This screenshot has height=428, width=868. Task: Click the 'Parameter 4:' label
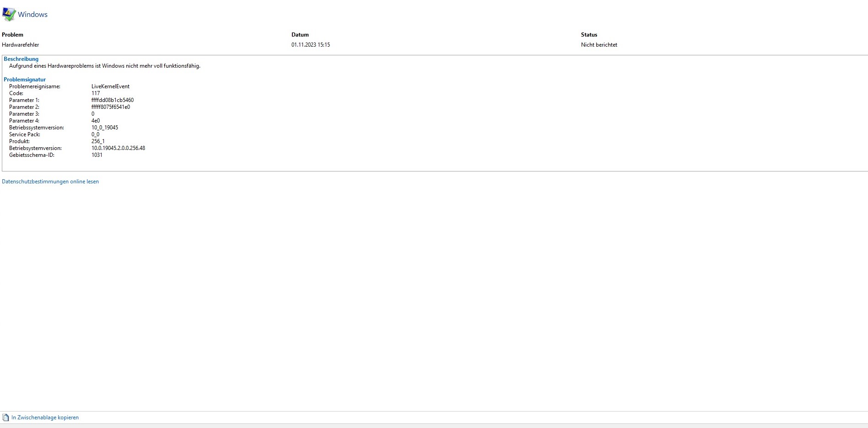pos(24,121)
